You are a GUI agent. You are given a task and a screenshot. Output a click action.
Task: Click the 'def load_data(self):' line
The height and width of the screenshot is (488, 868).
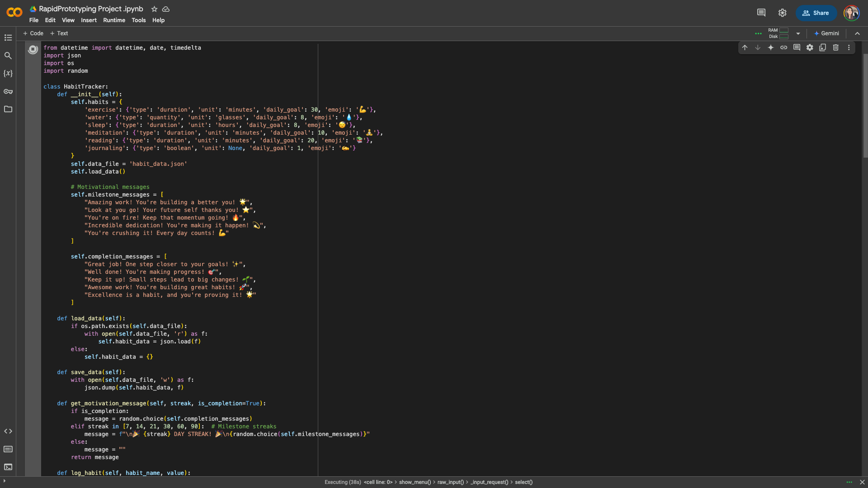pos(91,318)
